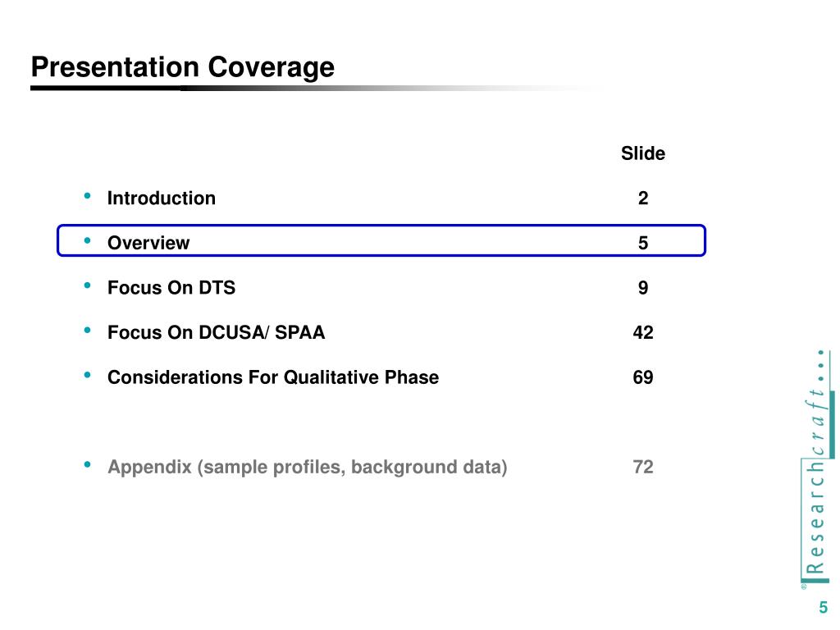Click the bullet before Considerations For Qualitative Phase
Image resolution: width=840 pixels, height=630 pixels.
click(87, 376)
